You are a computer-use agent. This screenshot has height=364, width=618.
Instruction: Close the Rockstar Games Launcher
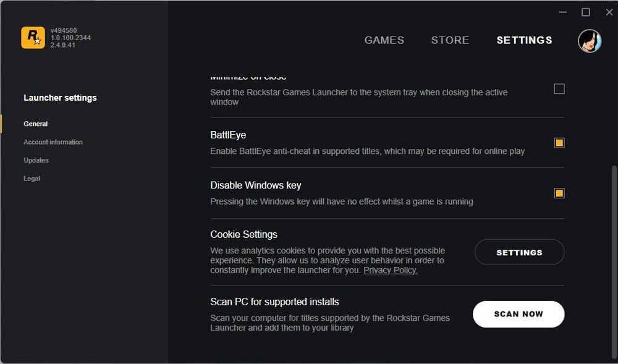pos(609,12)
